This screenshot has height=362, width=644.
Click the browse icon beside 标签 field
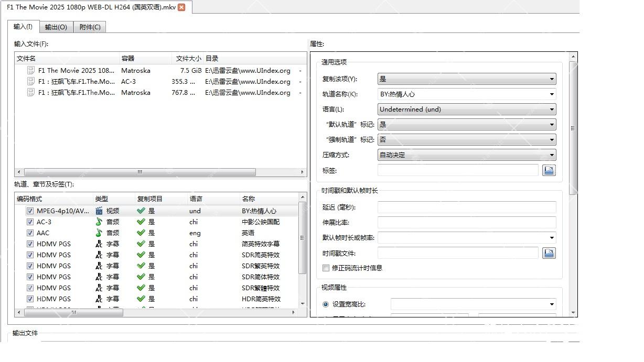click(x=549, y=170)
